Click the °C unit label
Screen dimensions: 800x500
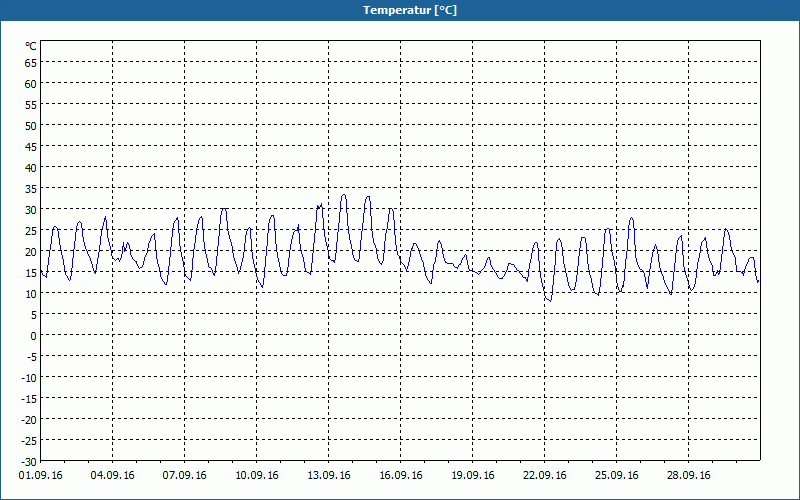click(x=31, y=46)
